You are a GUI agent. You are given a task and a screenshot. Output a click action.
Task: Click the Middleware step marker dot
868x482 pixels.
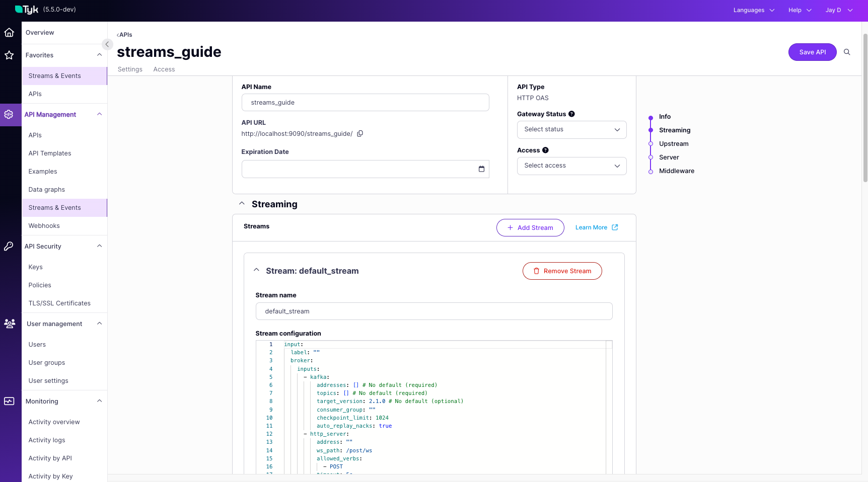tap(650, 172)
